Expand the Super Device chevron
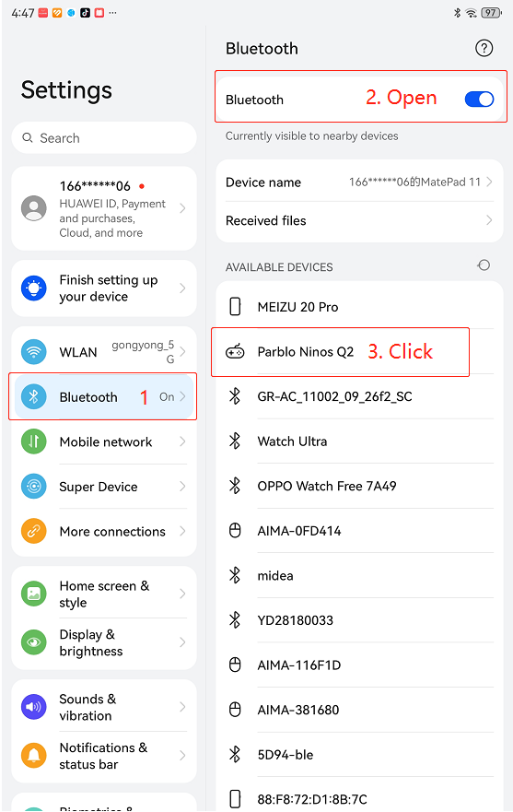 [x=182, y=487]
